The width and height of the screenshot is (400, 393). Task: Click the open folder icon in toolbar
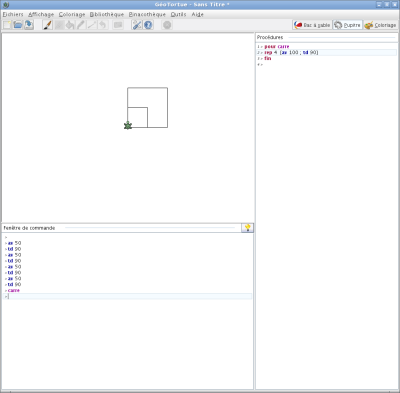[x=18, y=25]
